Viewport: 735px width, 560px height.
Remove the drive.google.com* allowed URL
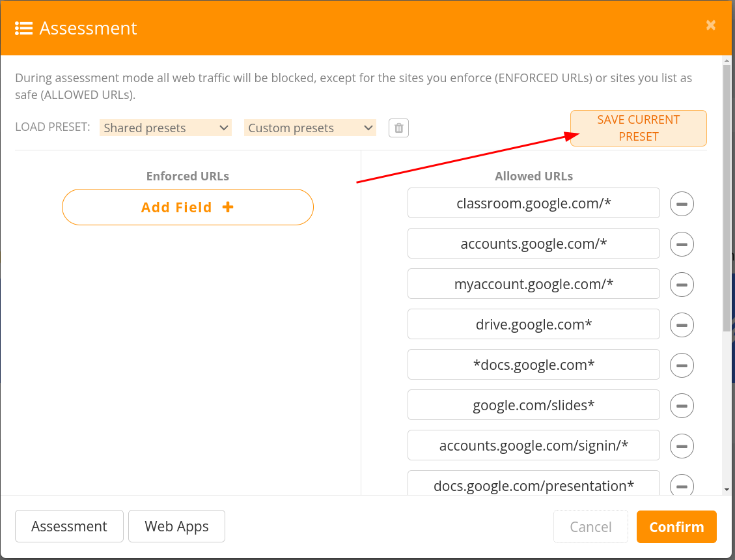coord(682,325)
